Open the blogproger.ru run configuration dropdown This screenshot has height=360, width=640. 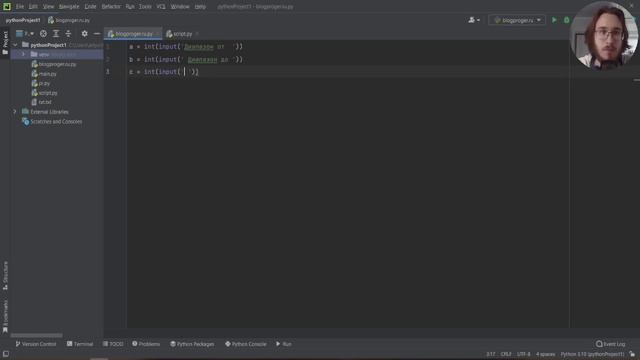point(517,20)
